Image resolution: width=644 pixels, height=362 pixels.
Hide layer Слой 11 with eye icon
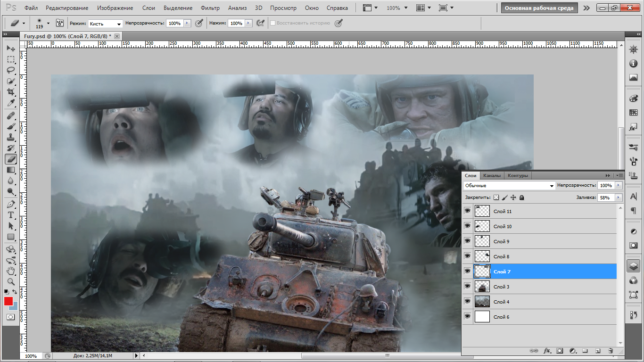pos(467,211)
